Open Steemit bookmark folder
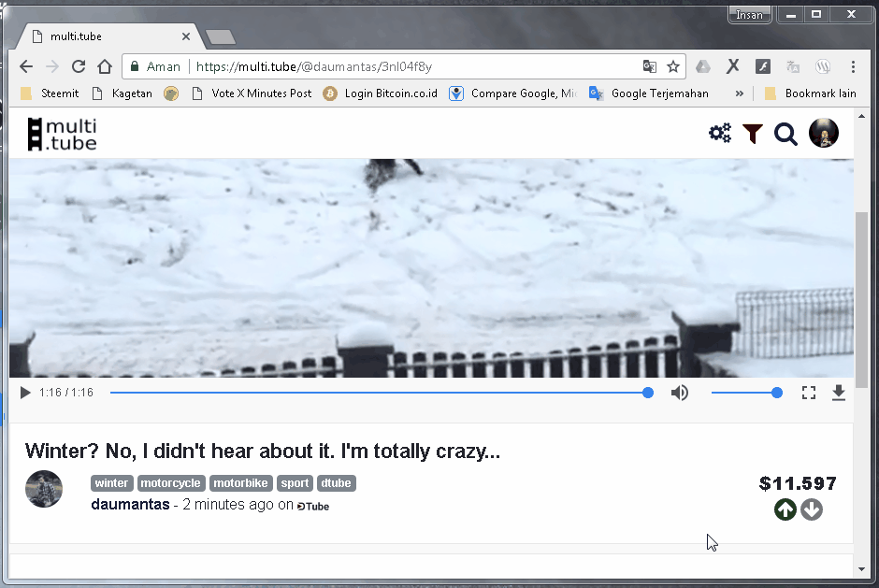Screen dimensions: 879x588 click(x=50, y=93)
